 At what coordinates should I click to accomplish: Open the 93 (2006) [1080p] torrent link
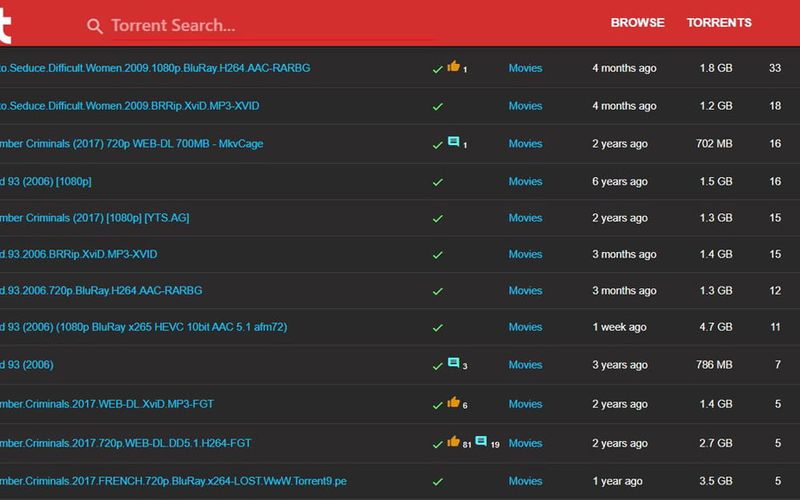coord(46,182)
